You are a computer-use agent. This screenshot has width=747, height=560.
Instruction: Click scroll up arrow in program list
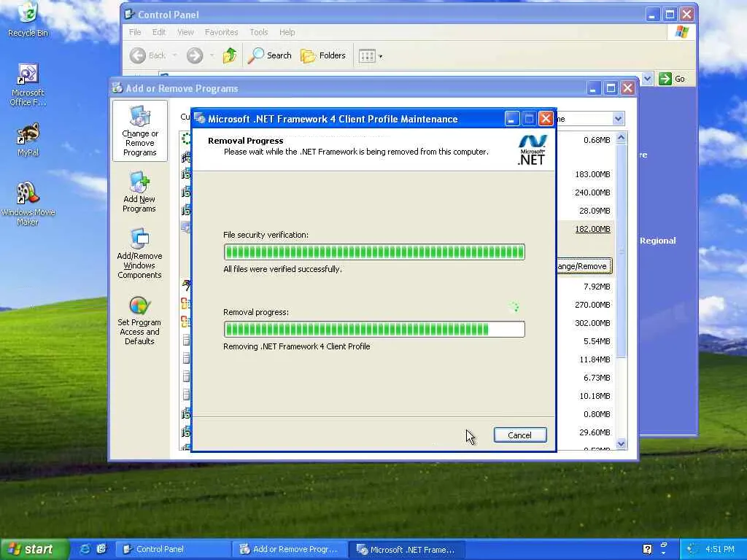(621, 138)
